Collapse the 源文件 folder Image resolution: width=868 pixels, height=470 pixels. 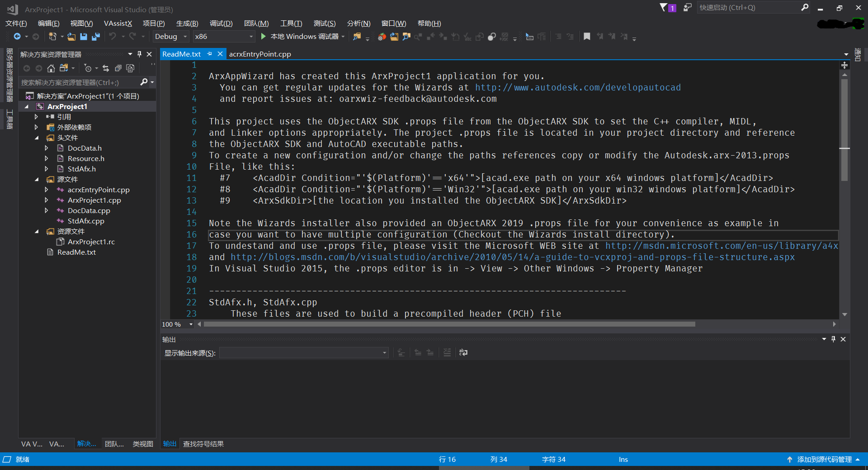[37, 180]
